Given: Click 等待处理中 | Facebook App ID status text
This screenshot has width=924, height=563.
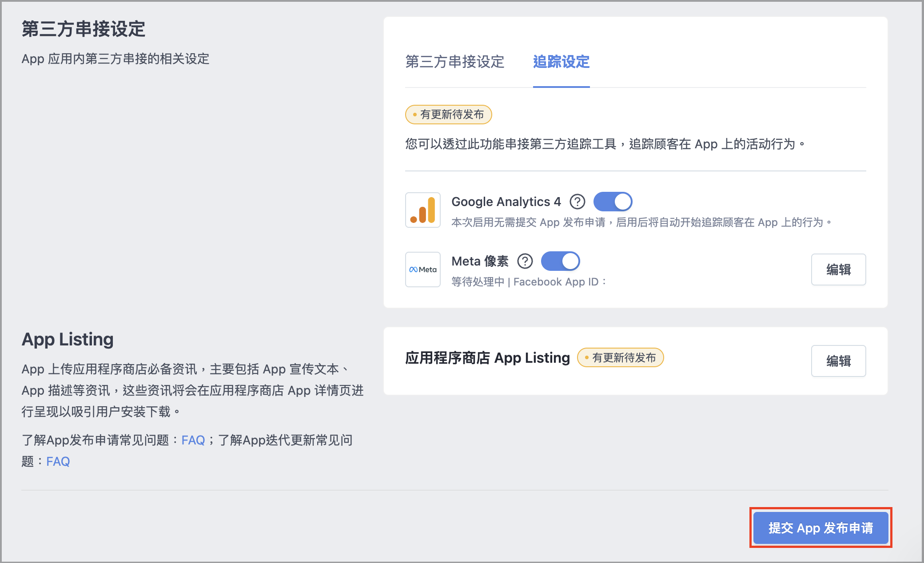Looking at the screenshot, I should (529, 282).
